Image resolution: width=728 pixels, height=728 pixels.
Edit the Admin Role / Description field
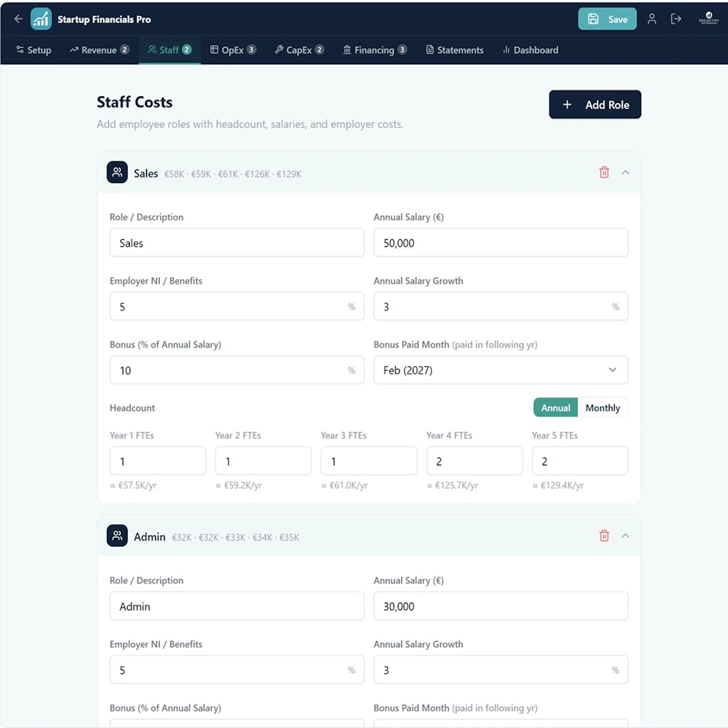click(237, 606)
